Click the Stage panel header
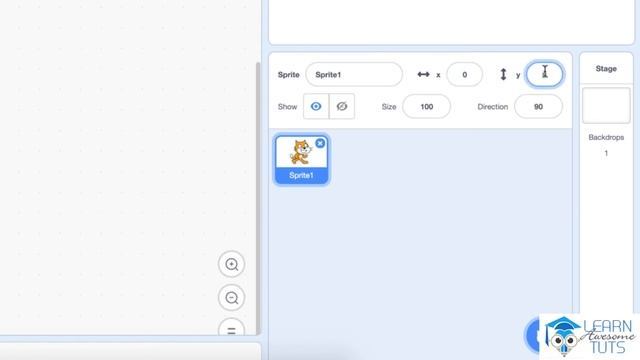Screen dimensions: 640x360 pyautogui.click(x=606, y=69)
